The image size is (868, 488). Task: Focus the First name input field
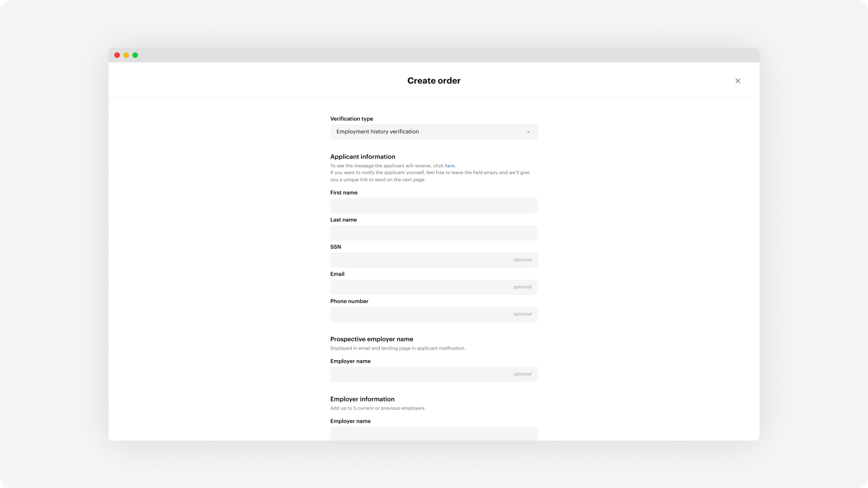tap(433, 206)
